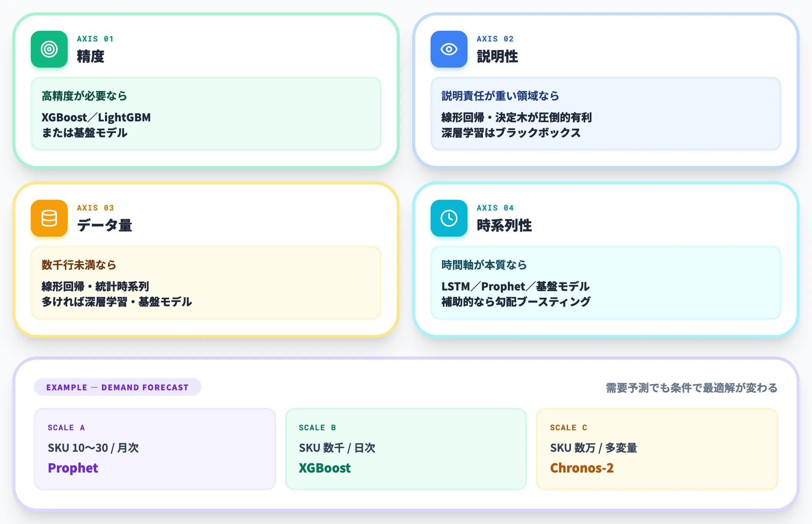Click the orange database icon for データ量
The width and height of the screenshot is (812, 524).
49,218
